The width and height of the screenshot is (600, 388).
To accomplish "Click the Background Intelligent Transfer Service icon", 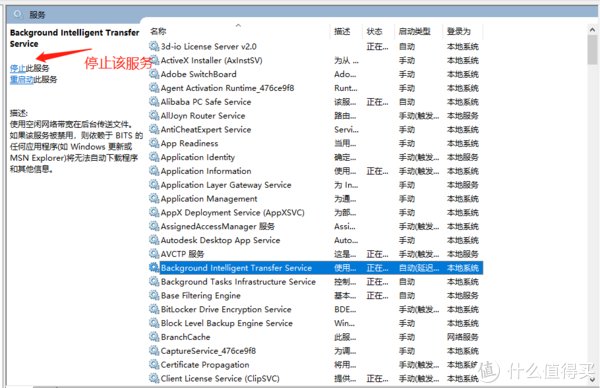I will pyautogui.click(x=154, y=267).
